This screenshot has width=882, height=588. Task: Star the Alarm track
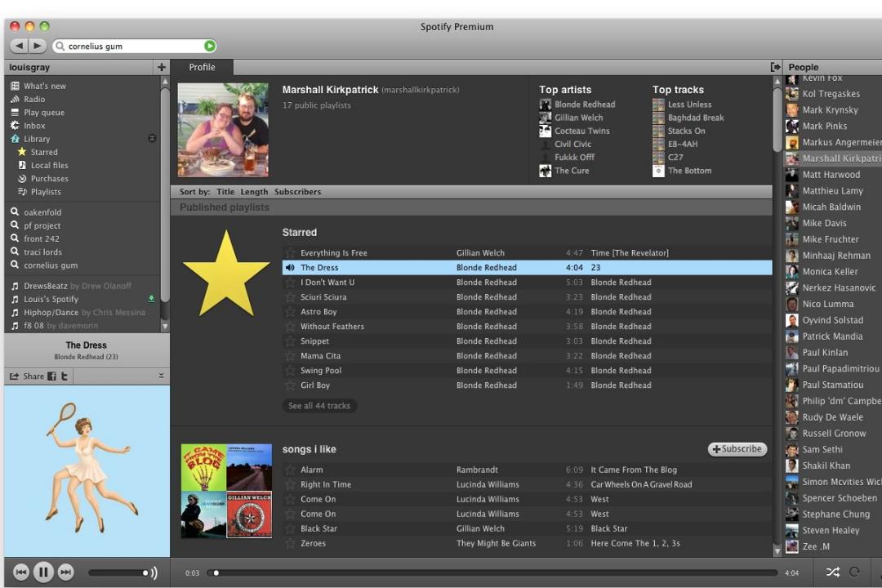290,470
